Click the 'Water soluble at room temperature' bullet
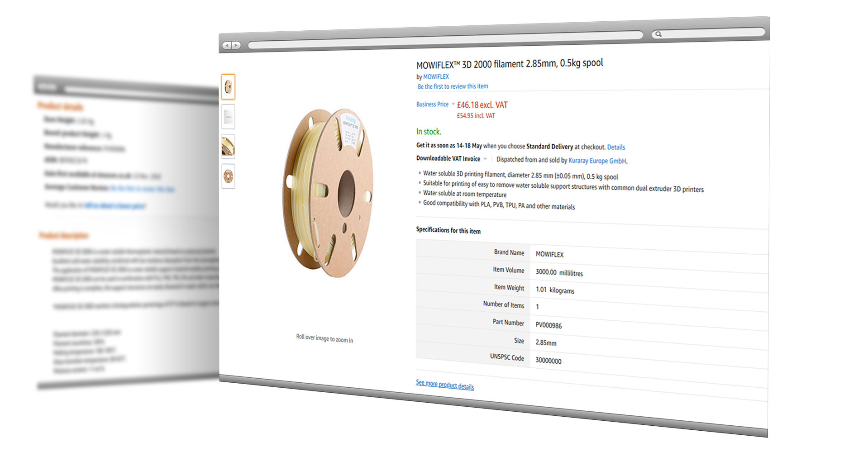The height and width of the screenshot is (466, 868). pos(464,194)
